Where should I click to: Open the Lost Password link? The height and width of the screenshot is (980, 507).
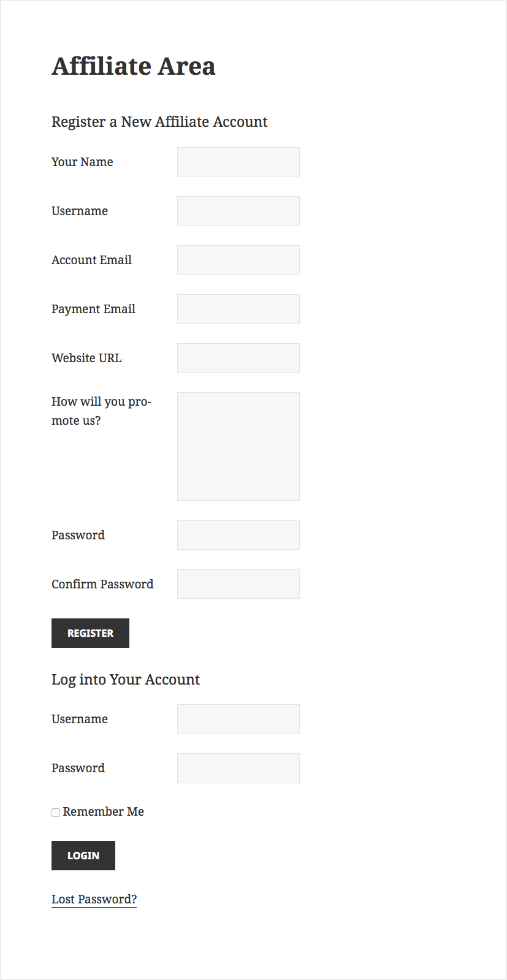click(93, 898)
